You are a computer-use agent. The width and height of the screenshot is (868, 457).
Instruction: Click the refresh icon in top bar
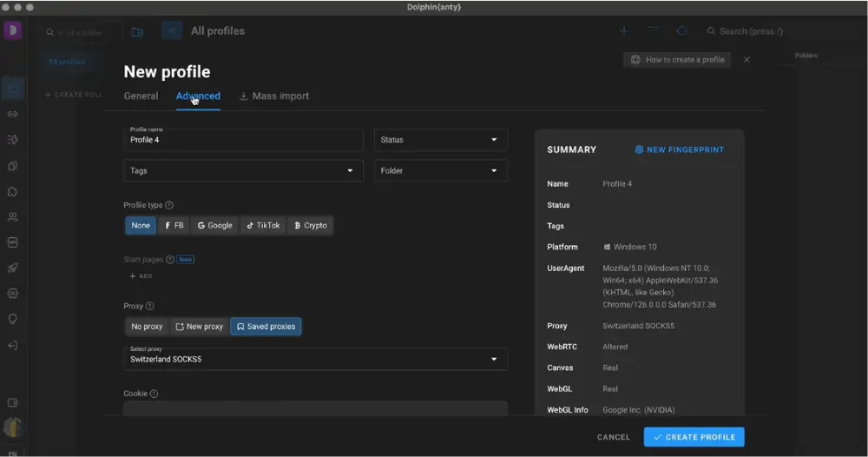(682, 31)
